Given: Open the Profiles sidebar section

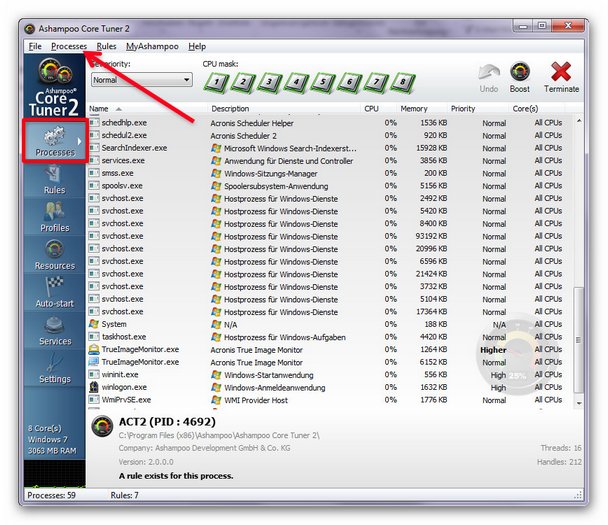Looking at the screenshot, I should pyautogui.click(x=55, y=216).
